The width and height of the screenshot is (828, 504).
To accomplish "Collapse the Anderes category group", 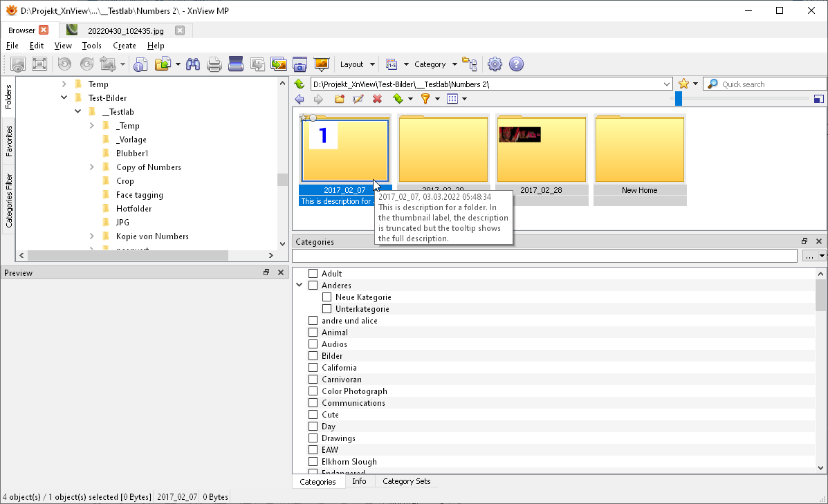I will (x=300, y=286).
